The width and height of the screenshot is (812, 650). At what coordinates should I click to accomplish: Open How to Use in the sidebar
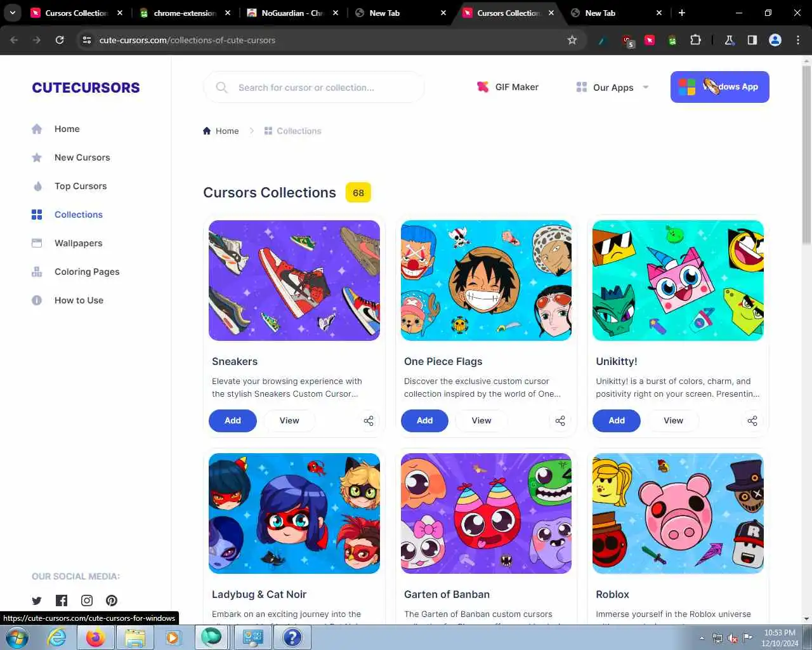[79, 300]
